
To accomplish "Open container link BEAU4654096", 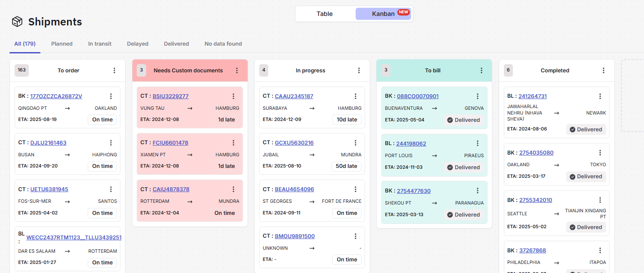I will click(294, 189).
